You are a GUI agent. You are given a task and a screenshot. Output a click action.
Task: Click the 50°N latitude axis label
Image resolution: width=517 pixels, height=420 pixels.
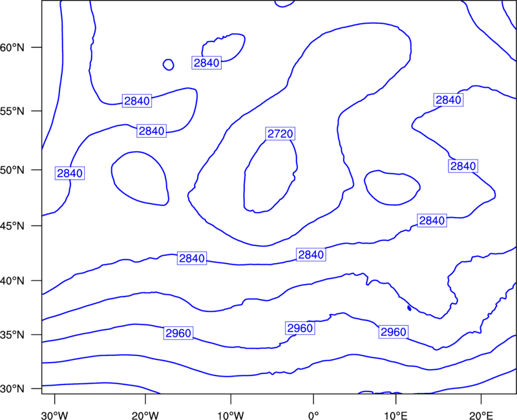(12, 170)
